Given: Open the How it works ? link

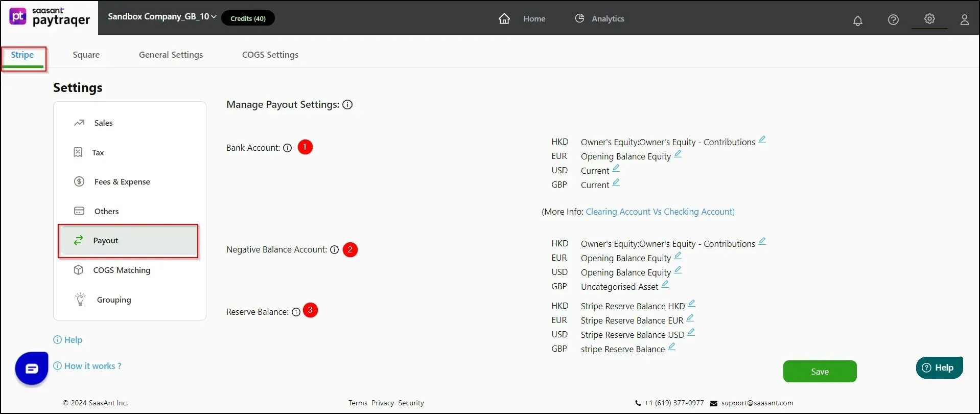Looking at the screenshot, I should coord(87,366).
